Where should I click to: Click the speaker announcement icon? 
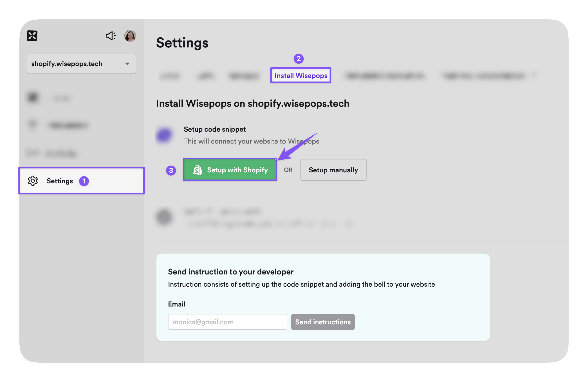point(110,36)
